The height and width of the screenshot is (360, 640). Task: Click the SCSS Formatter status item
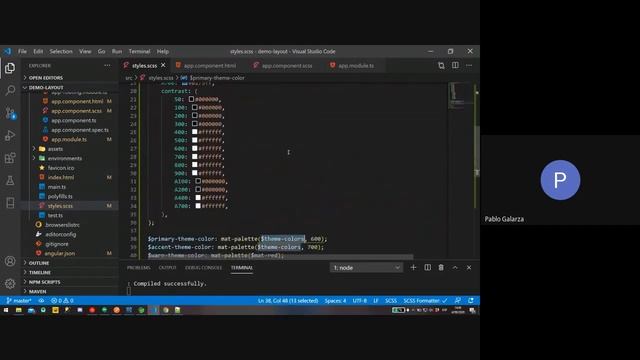(x=425, y=301)
